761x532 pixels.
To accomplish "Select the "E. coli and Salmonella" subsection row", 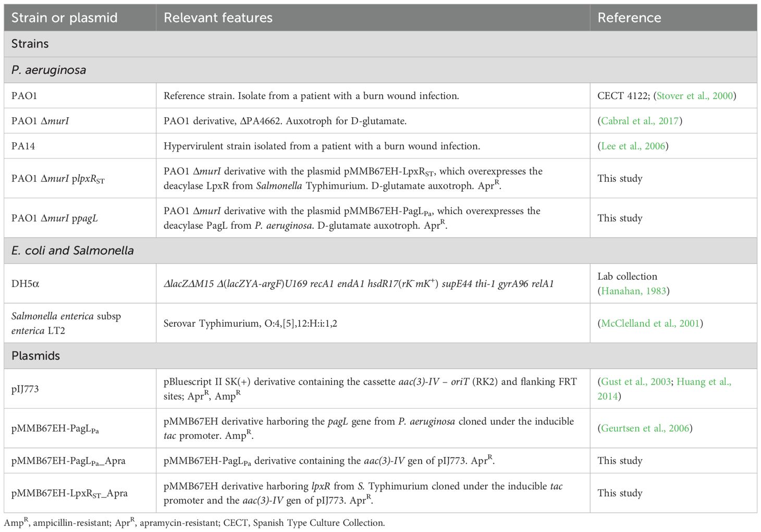I will coord(72,251).
